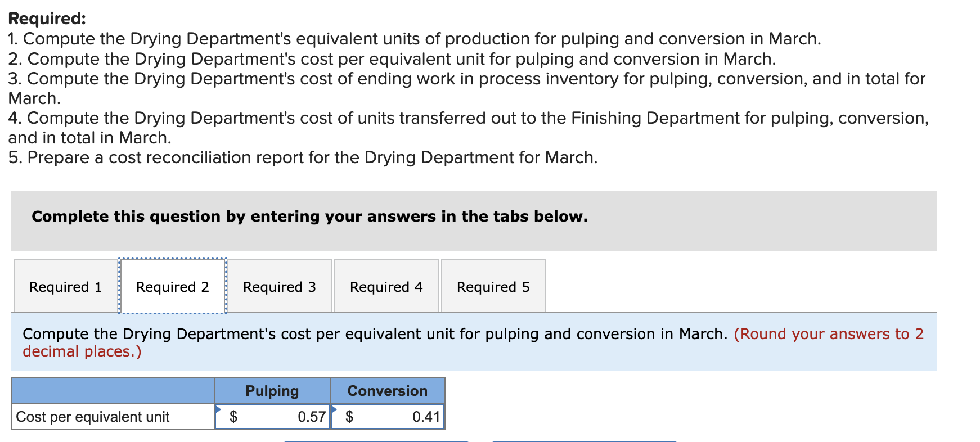This screenshot has width=980, height=442.
Task: Click the Cost per equivalent unit row label
Action: [x=93, y=417]
